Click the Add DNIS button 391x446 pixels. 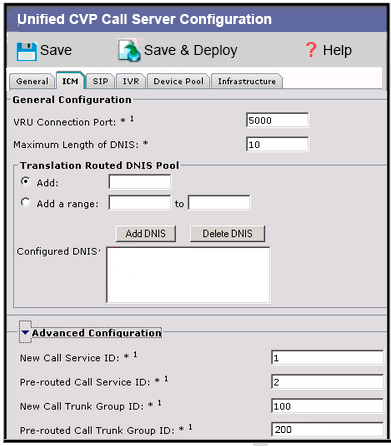pyautogui.click(x=146, y=233)
